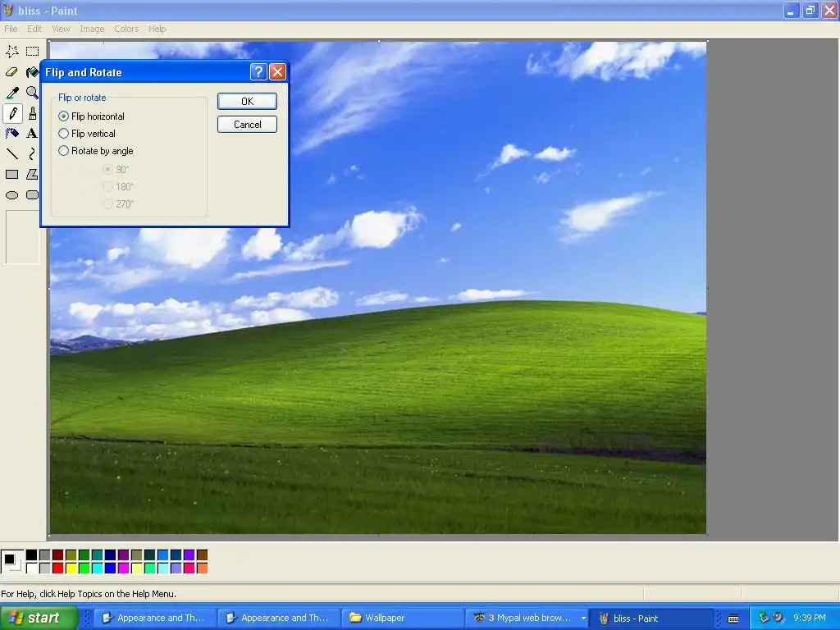Image resolution: width=840 pixels, height=630 pixels.
Task: Click the canvas bottom-right resize handle
Action: (707, 535)
